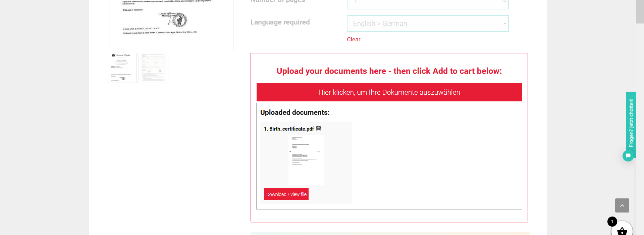
Task: Click the Language required label
Action: (x=280, y=22)
